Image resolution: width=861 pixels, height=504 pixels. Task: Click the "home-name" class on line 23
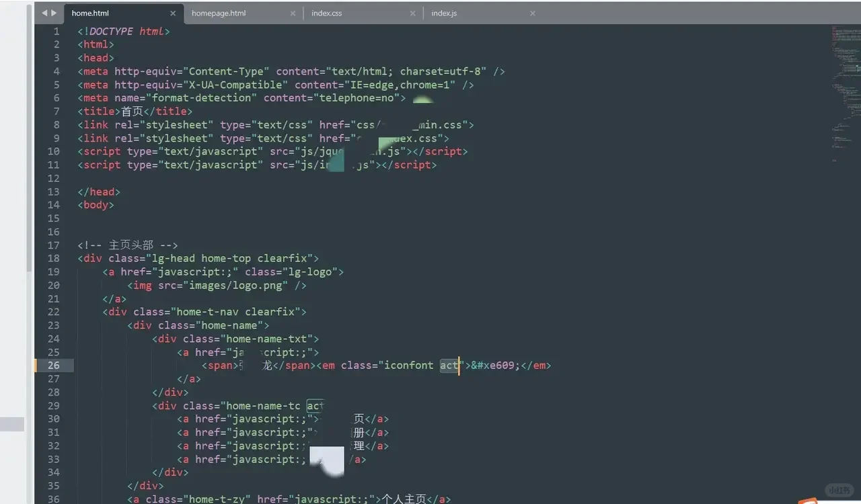point(229,326)
